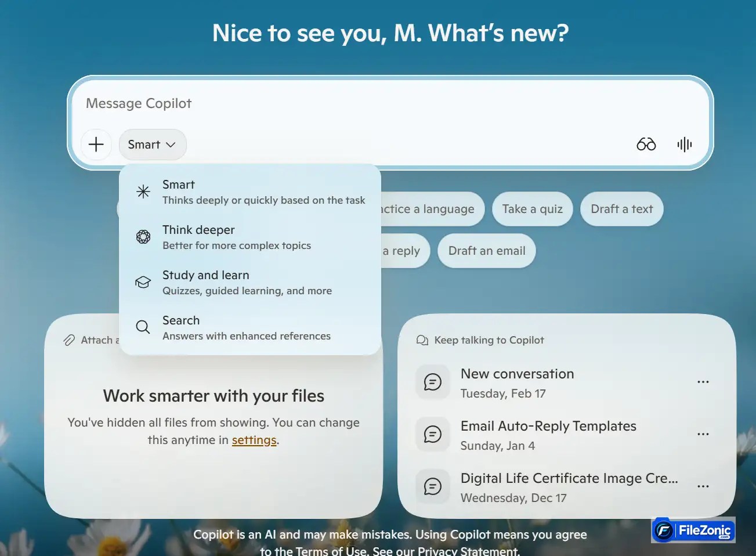Image resolution: width=756 pixels, height=556 pixels.
Task: Start Copilot Vision with the glasses icon
Action: [646, 145]
